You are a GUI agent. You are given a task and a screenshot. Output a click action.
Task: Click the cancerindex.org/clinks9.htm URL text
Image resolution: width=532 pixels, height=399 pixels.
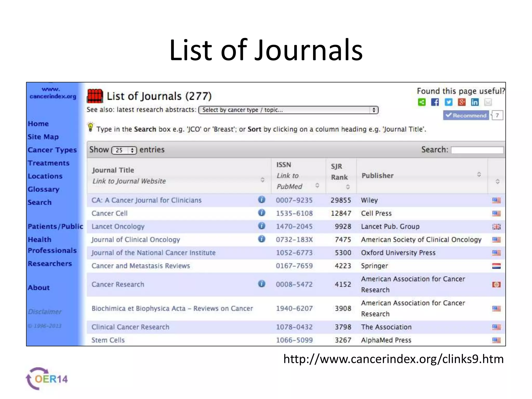pos(394,359)
